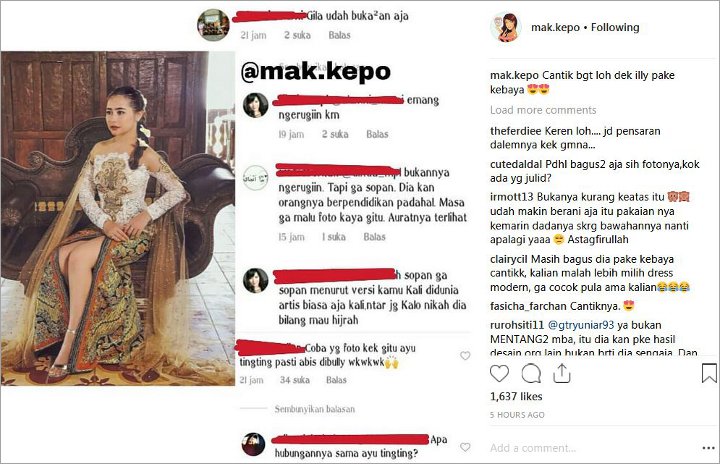Share post using upload arrow icon

562,373
